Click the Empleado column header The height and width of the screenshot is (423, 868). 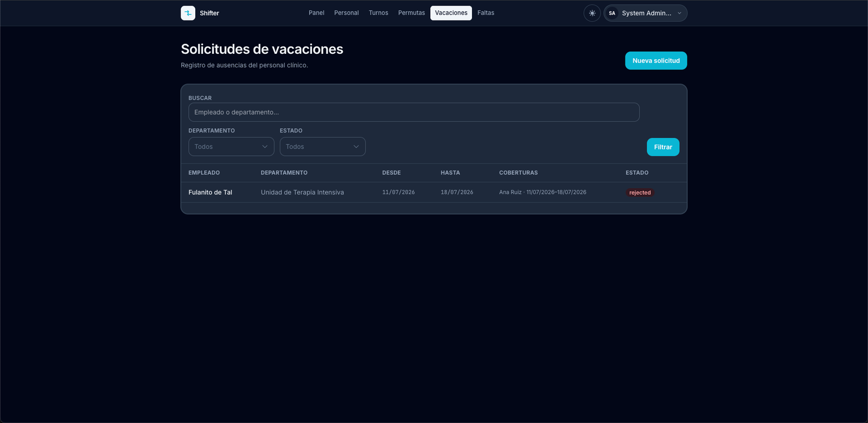pyautogui.click(x=204, y=173)
